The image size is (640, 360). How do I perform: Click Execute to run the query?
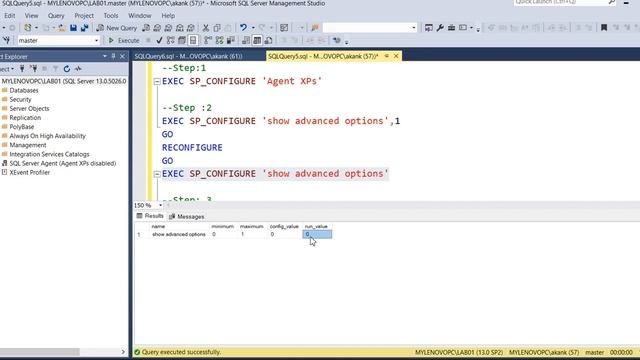[124, 40]
